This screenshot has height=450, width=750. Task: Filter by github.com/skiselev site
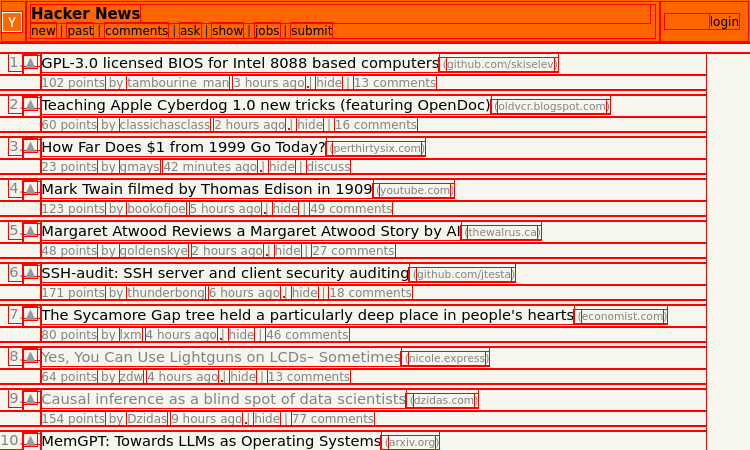pyautogui.click(x=500, y=64)
